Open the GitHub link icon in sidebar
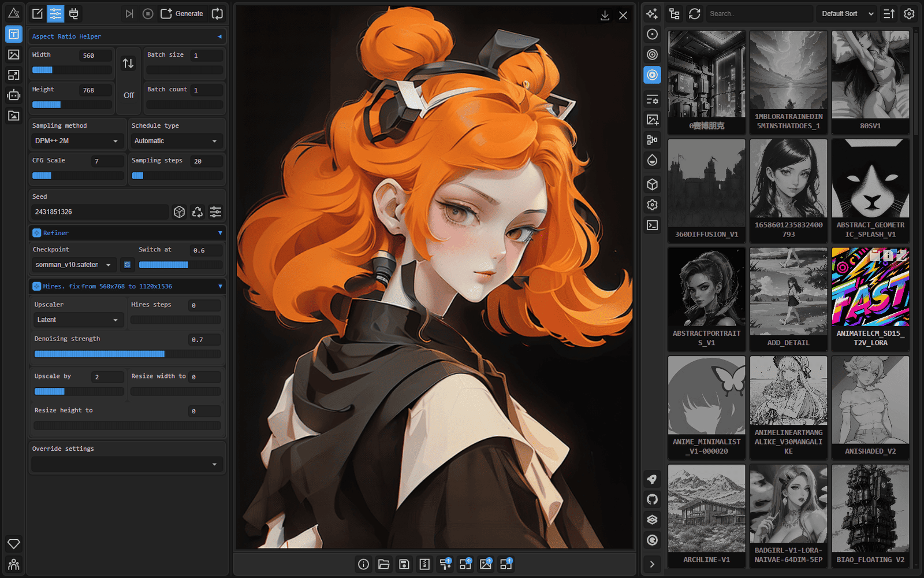 pyautogui.click(x=652, y=499)
